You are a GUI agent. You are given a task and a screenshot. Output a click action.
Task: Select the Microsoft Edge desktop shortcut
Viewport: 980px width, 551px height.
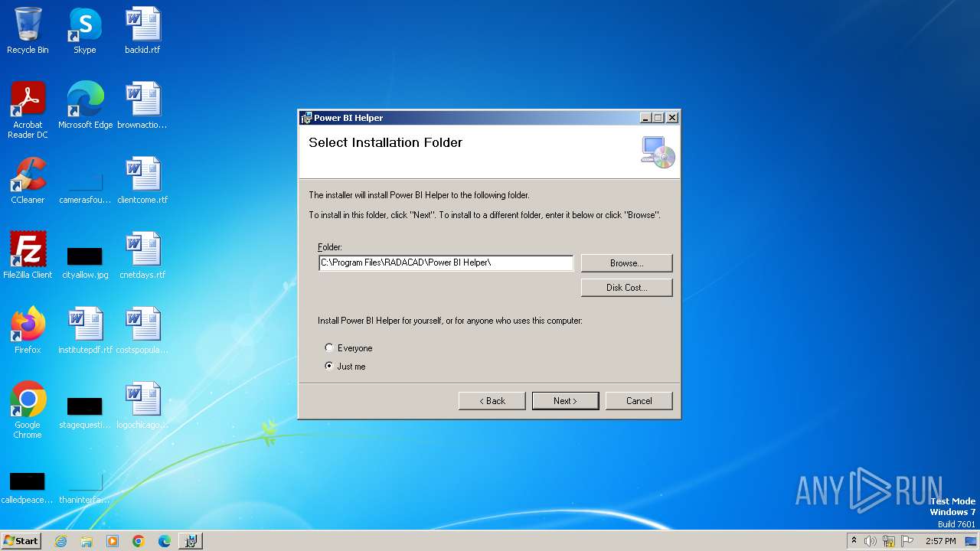85,106
